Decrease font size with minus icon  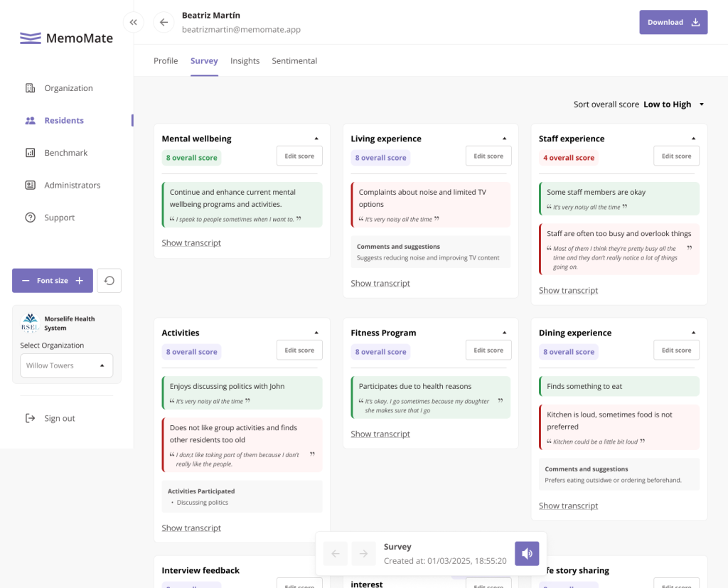point(26,281)
